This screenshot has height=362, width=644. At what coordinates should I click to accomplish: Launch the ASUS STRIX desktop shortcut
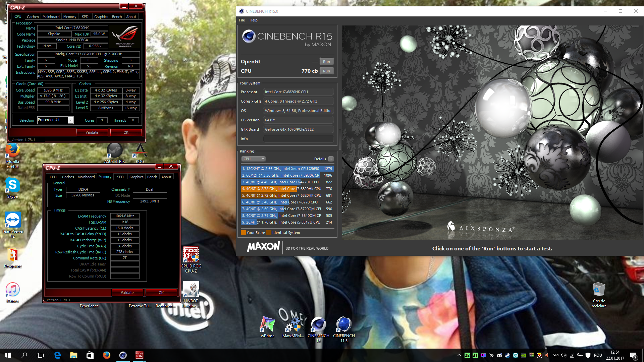point(114,153)
